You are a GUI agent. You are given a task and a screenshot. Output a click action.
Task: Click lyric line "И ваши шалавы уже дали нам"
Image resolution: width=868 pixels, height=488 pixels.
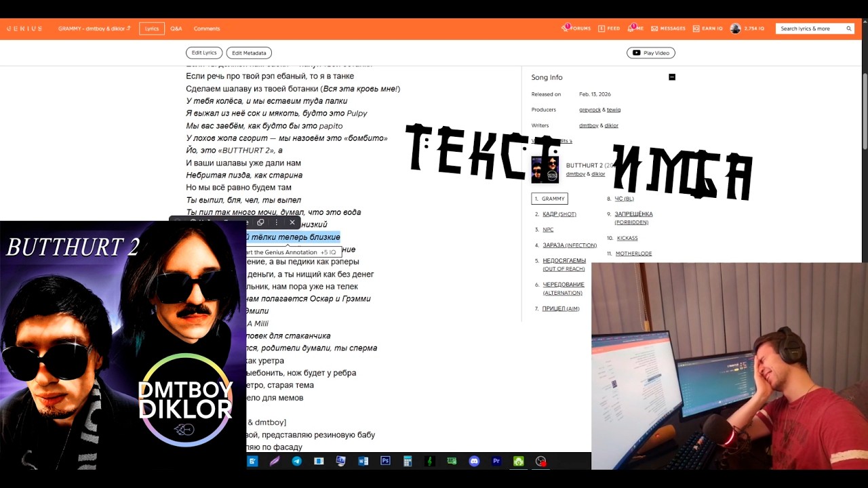(x=243, y=163)
